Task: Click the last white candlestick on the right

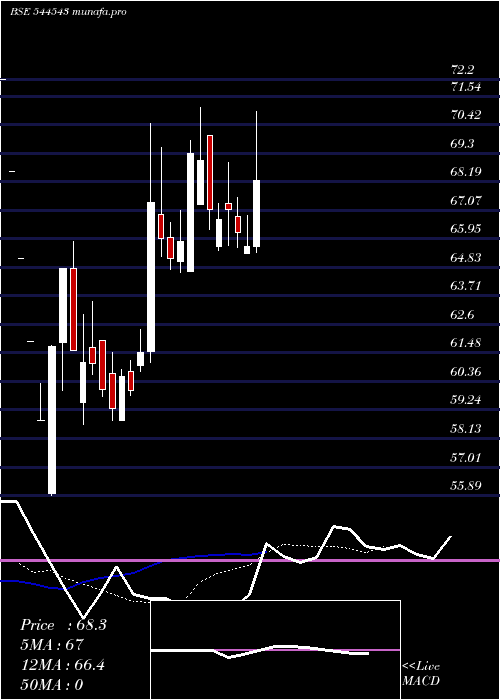Action: point(257,213)
